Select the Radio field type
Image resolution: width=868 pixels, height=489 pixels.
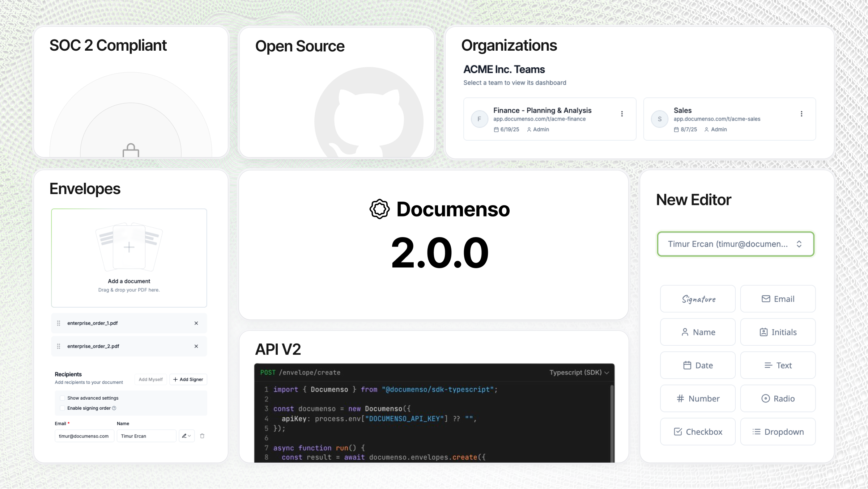778,398
